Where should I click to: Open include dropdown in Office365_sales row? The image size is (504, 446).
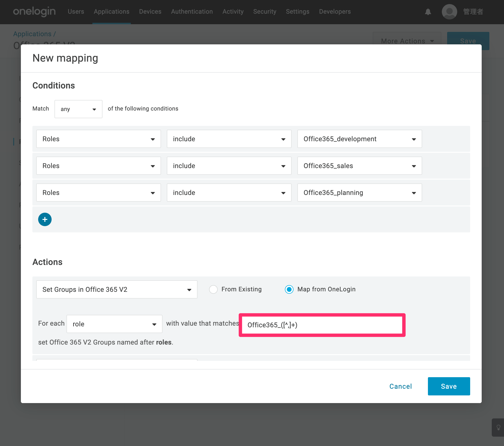229,166
